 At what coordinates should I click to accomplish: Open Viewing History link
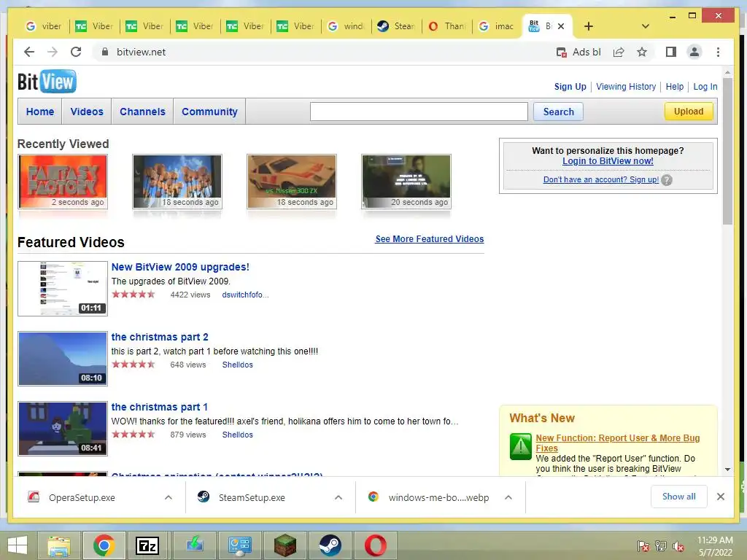[626, 87]
